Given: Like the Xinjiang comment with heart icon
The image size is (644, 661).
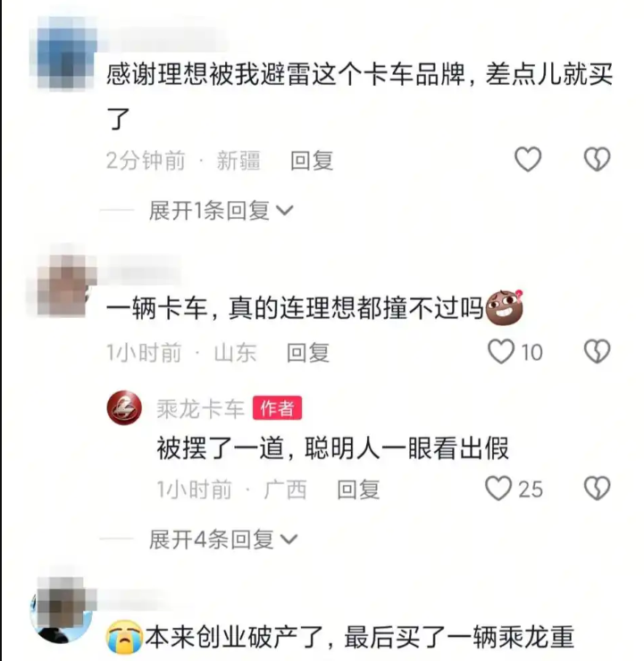Looking at the screenshot, I should pos(528,159).
